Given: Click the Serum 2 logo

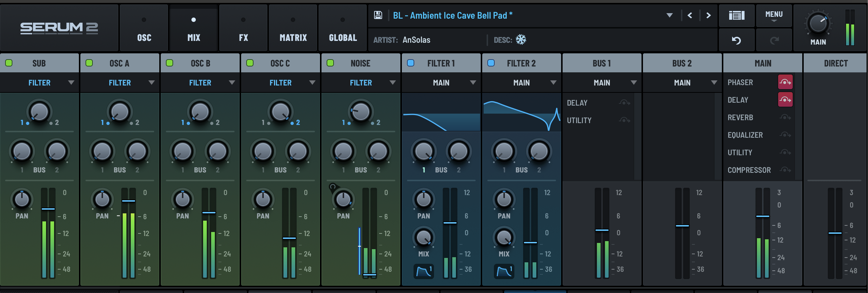Looking at the screenshot, I should [59, 28].
